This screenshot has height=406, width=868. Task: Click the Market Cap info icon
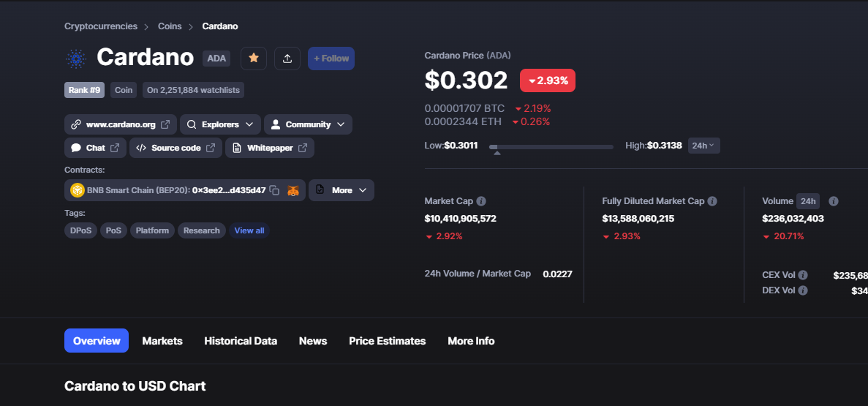click(482, 201)
